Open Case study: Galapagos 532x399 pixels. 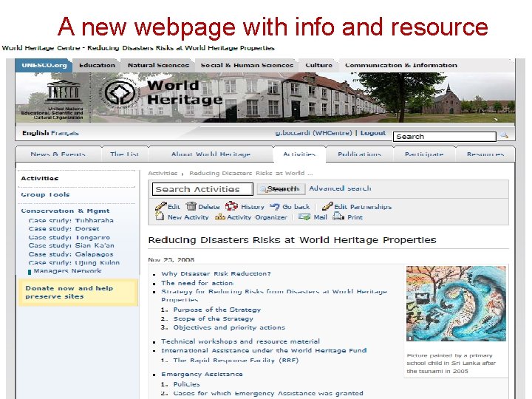click(x=71, y=254)
